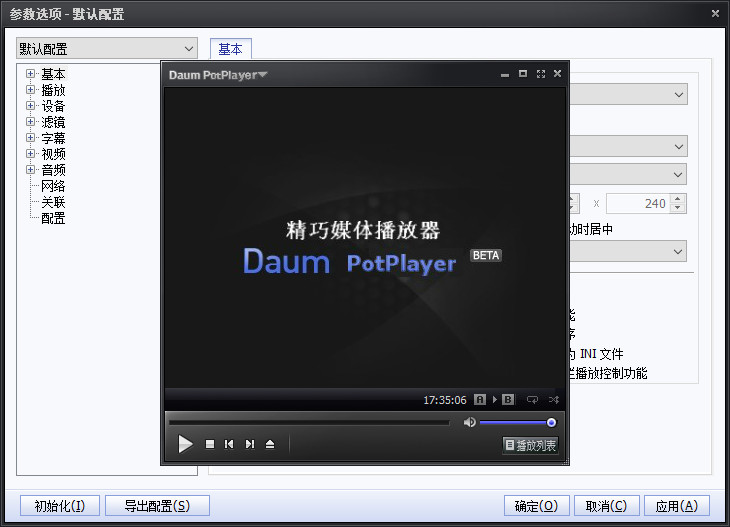The height and width of the screenshot is (527, 730).
Task: Switch to the 基本 tab
Action: [230, 49]
